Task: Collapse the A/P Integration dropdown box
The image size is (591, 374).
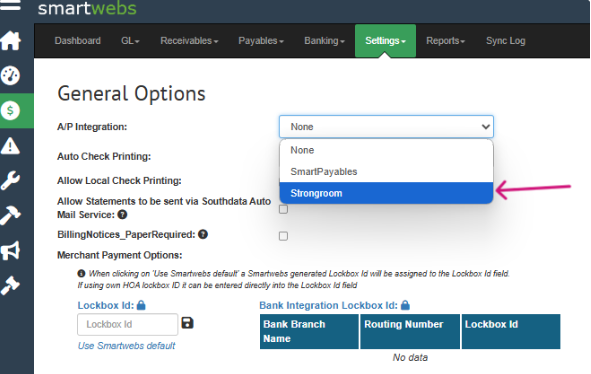Action: [386, 127]
